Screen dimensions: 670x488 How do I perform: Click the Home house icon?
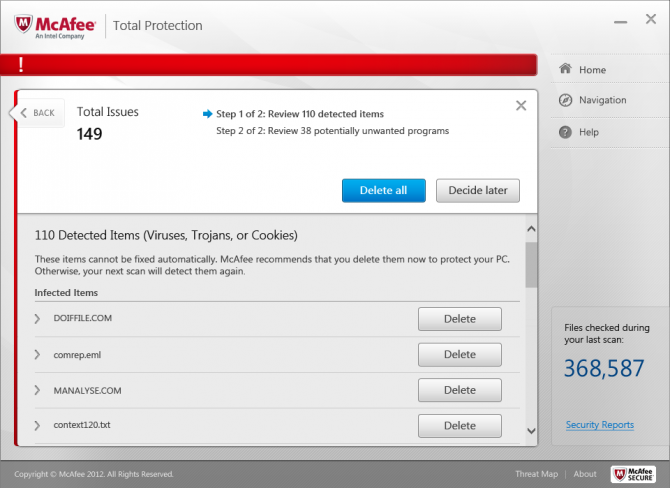[565, 68]
